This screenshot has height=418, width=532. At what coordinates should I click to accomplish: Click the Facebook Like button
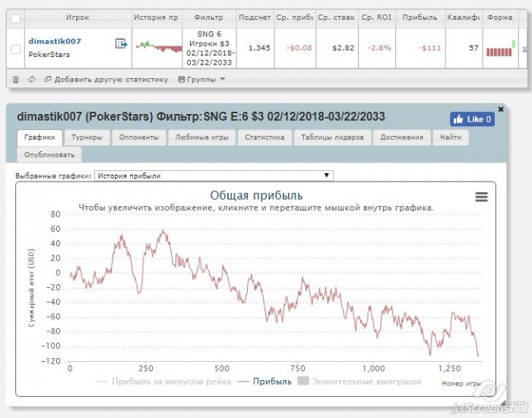tap(472, 119)
